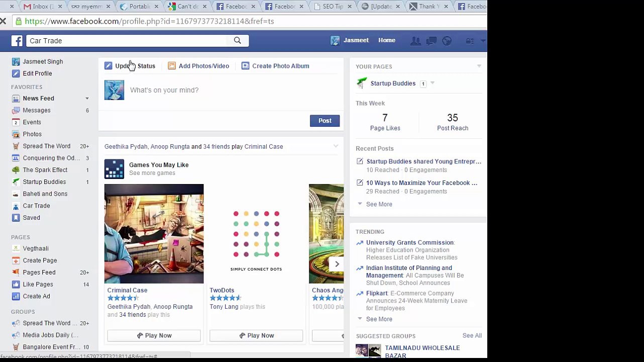Click the Saved icon in sidebar
644x362 pixels.
[16, 218]
